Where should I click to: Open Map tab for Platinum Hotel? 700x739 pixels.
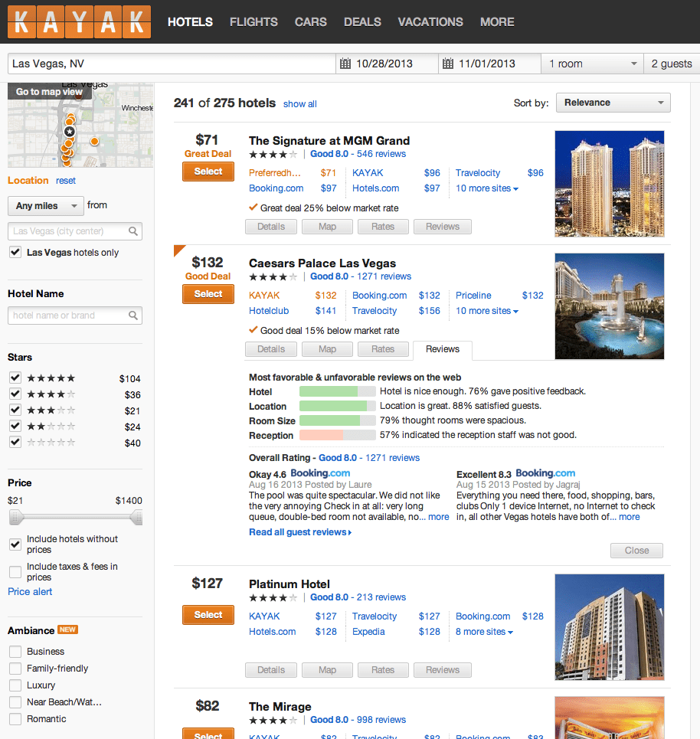click(x=327, y=670)
